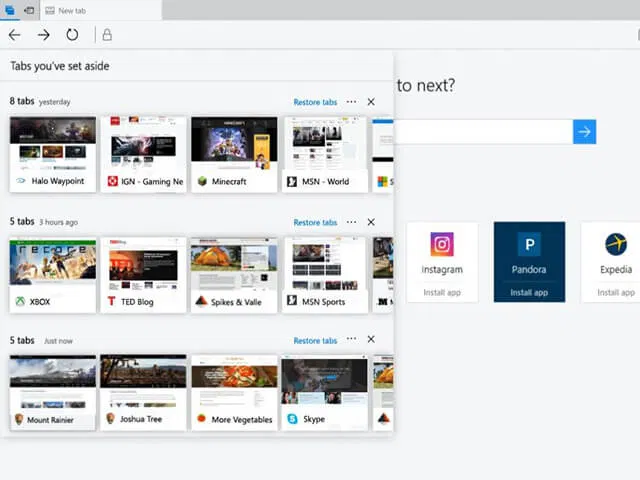The height and width of the screenshot is (480, 640).
Task: Open the set-aside tabs pane icon
Action: point(10,10)
